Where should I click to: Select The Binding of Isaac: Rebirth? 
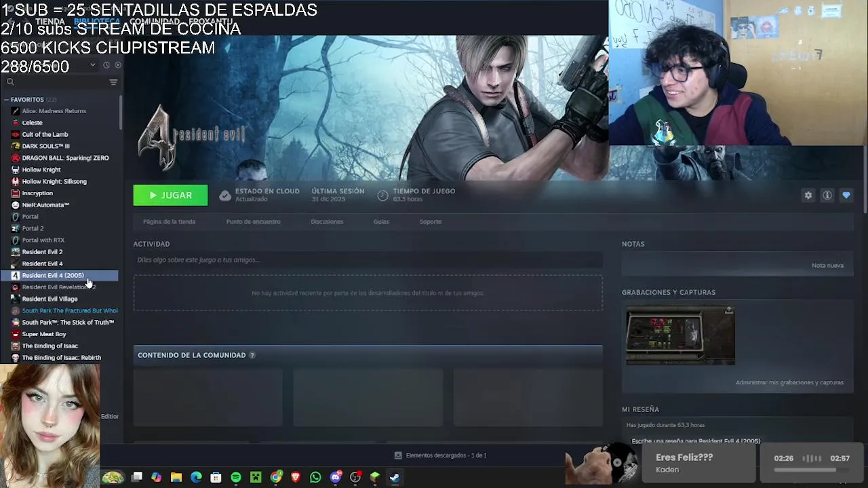pyautogui.click(x=61, y=358)
